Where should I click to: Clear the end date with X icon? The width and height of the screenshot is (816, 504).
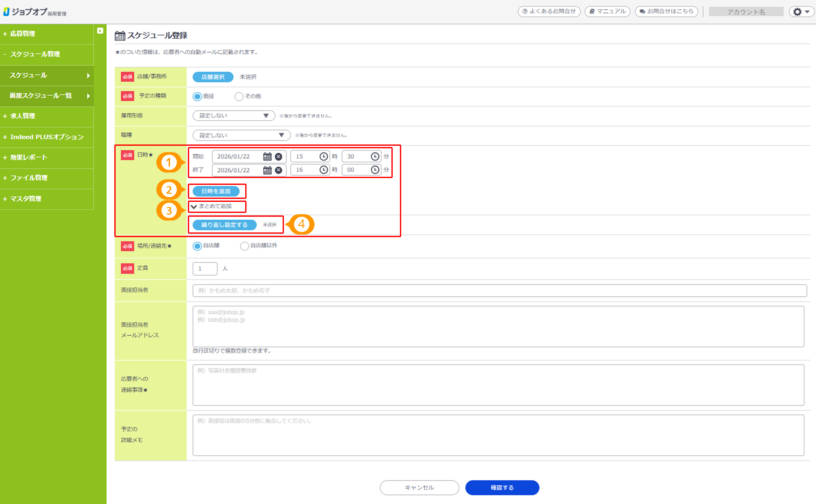(x=279, y=170)
